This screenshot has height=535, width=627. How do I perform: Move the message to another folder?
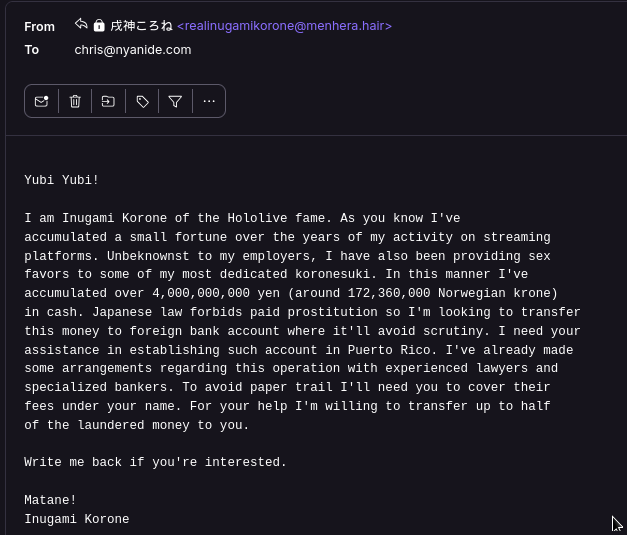click(x=108, y=101)
